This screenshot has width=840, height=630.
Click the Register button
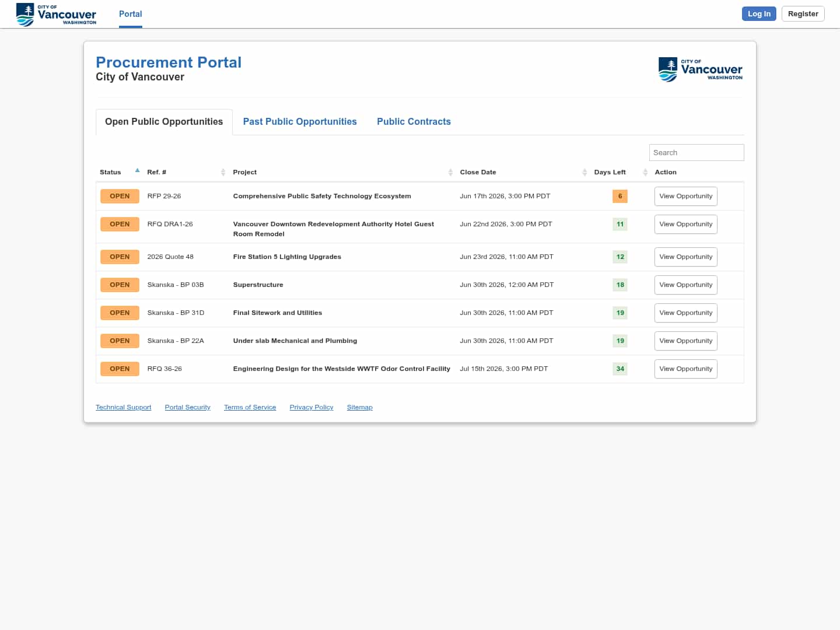tap(803, 13)
